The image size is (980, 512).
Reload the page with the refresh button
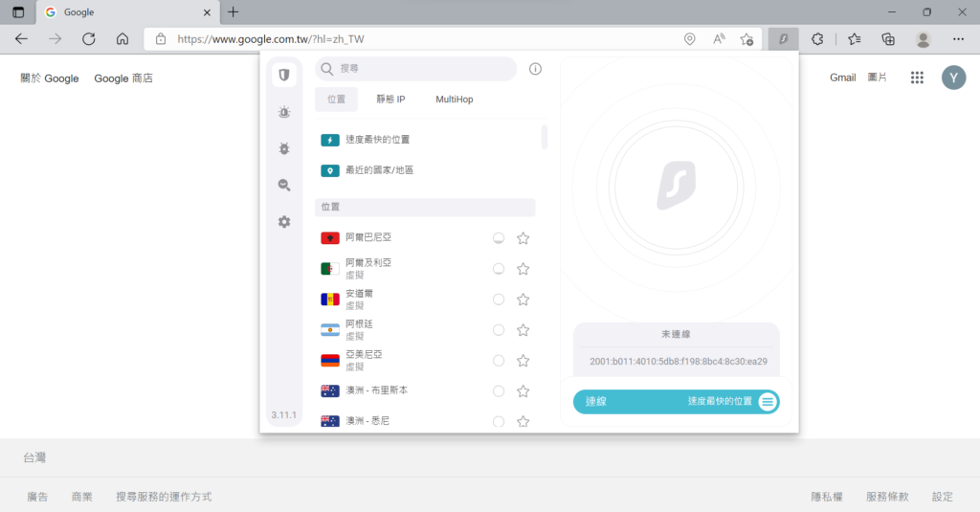89,39
